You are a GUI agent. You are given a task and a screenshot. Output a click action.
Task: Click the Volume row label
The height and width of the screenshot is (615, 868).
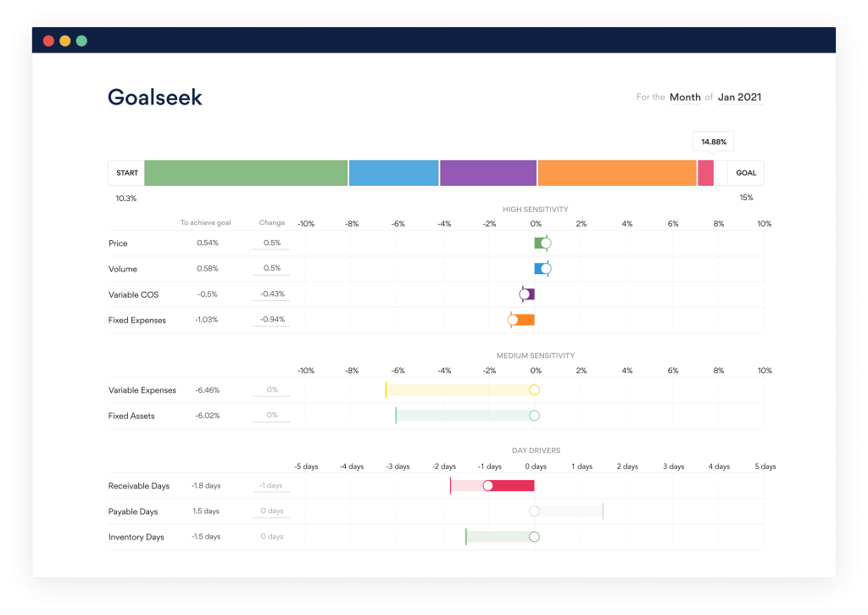(123, 269)
